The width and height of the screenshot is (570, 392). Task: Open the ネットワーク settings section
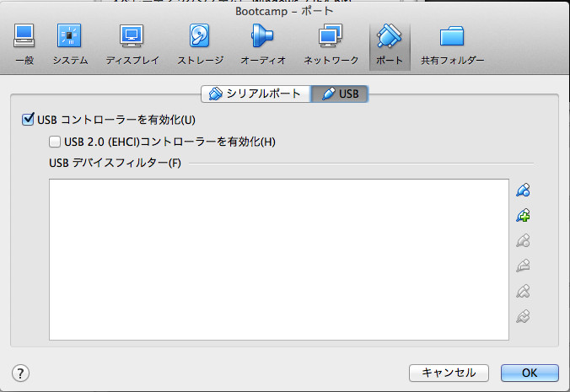coord(331,45)
